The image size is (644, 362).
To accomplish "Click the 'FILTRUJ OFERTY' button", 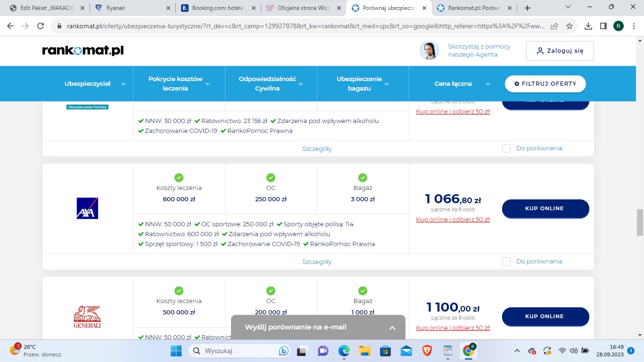I will [x=545, y=84].
